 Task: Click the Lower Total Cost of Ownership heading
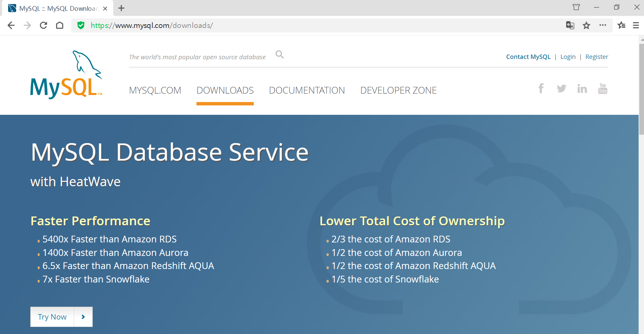coord(412,221)
